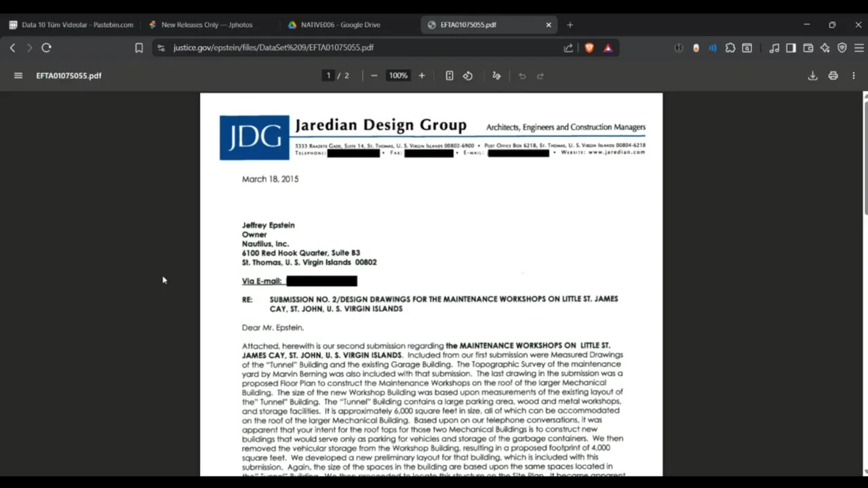Click the fit to page icon
The height and width of the screenshot is (488, 868).
[x=449, y=75]
